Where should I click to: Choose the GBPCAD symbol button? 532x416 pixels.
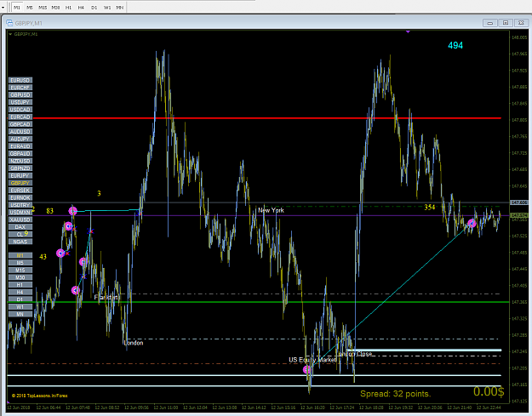20,124
